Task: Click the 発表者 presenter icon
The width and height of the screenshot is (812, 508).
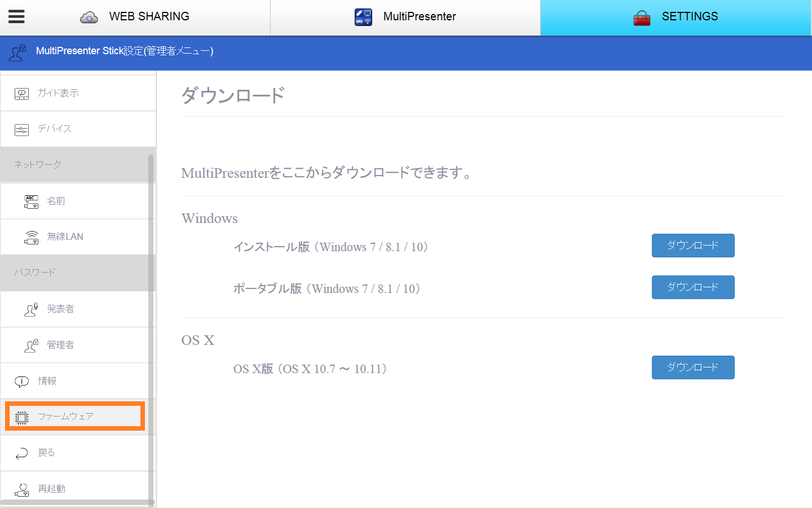Action: 31,309
